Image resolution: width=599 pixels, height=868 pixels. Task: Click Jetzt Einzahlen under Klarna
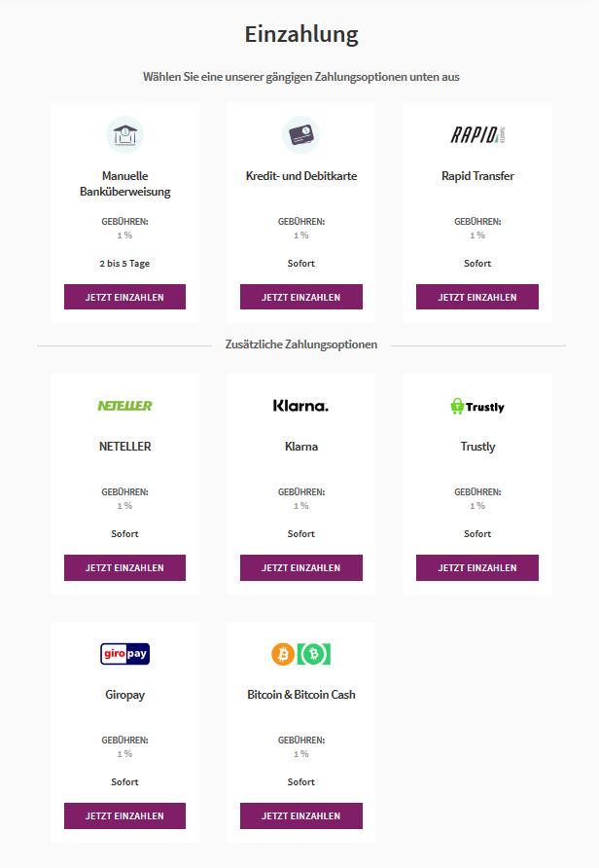point(300,568)
